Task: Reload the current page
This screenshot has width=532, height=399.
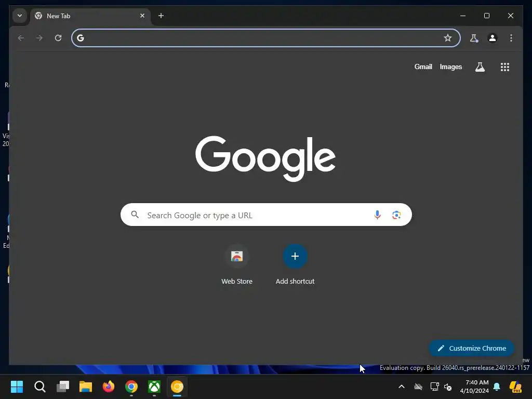Action: click(x=58, y=38)
